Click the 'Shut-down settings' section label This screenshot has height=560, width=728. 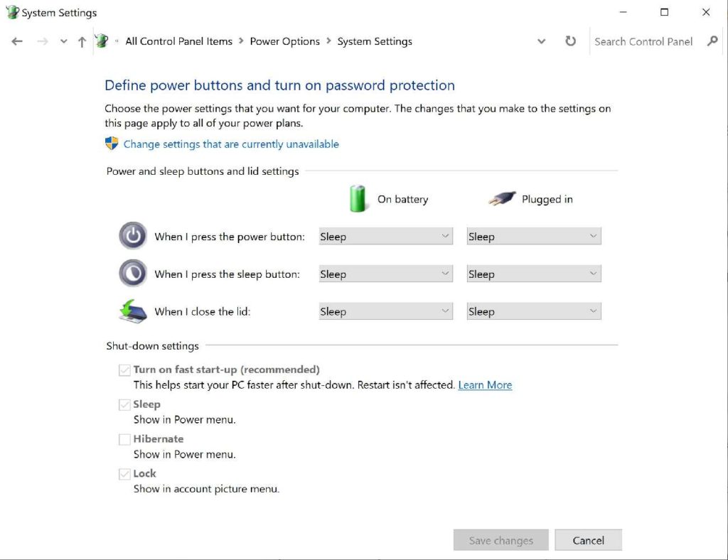[152, 345]
